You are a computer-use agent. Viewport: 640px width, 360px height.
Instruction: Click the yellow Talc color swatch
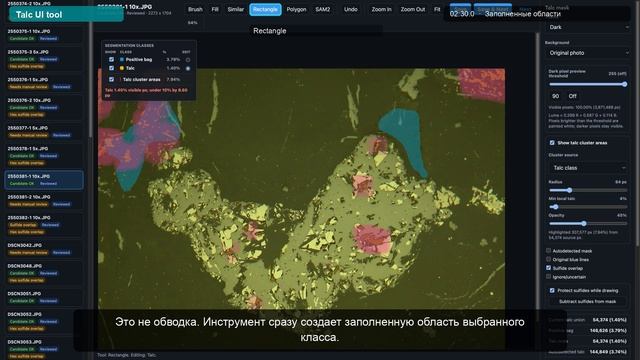point(122,68)
